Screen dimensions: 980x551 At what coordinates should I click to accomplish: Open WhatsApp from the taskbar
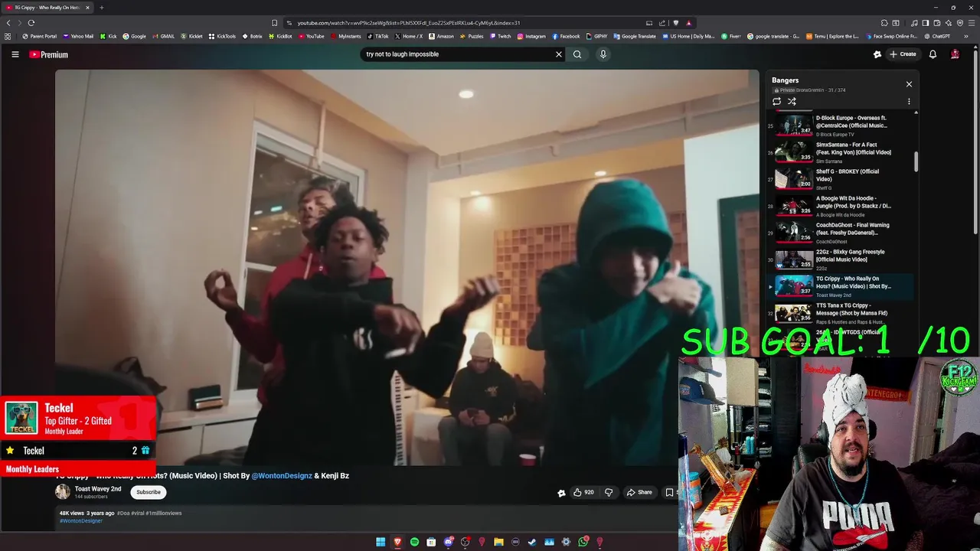click(x=583, y=542)
